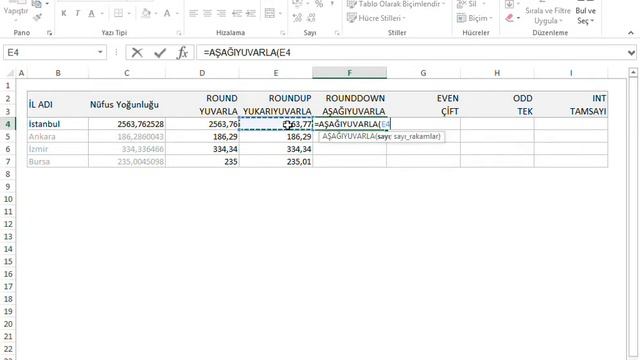Open the Sil delete dropdown
Image resolution: width=640 pixels, height=360 pixels.
point(470,4)
